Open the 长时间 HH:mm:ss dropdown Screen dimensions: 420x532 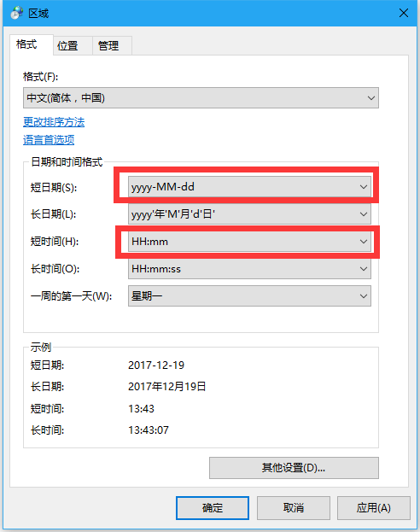[x=249, y=269]
